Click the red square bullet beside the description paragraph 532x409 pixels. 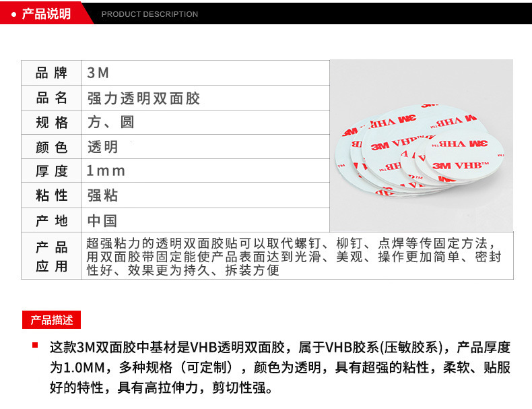[x=34, y=346]
